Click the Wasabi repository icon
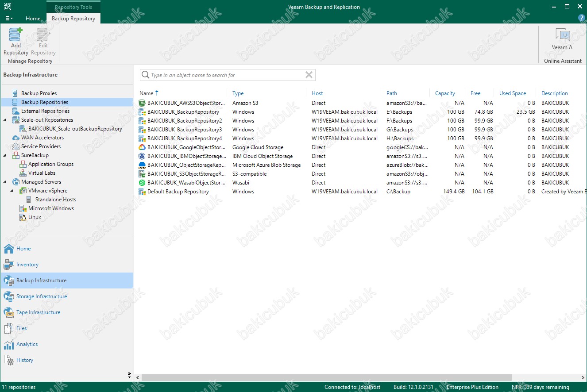 coord(142,183)
